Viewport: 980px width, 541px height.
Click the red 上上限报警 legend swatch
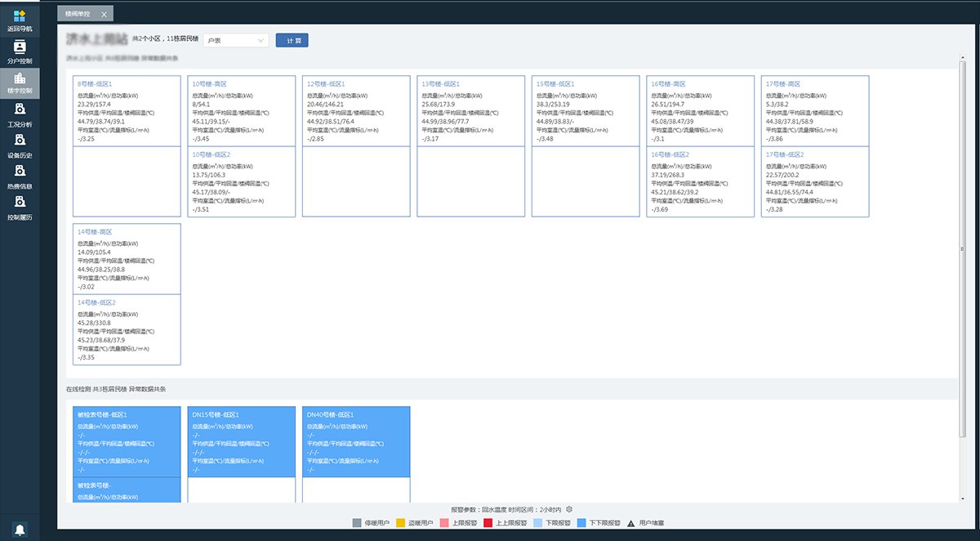click(x=488, y=522)
